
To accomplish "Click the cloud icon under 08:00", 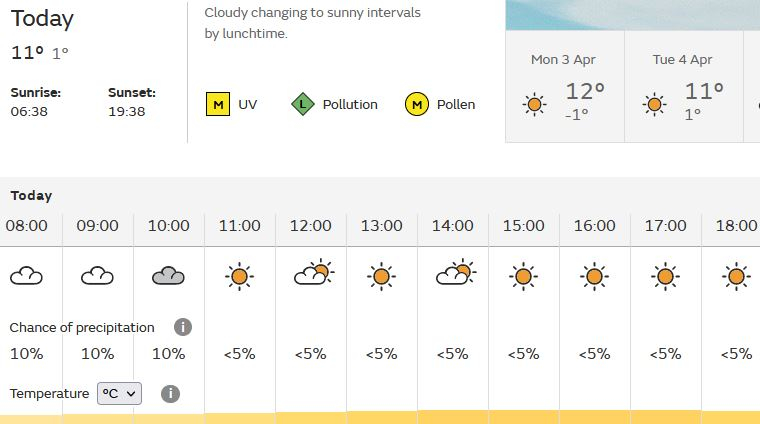I will coord(26,276).
